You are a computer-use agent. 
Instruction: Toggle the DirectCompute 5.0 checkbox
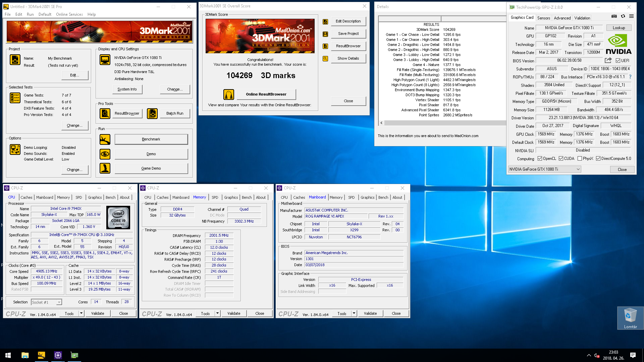[598, 159]
